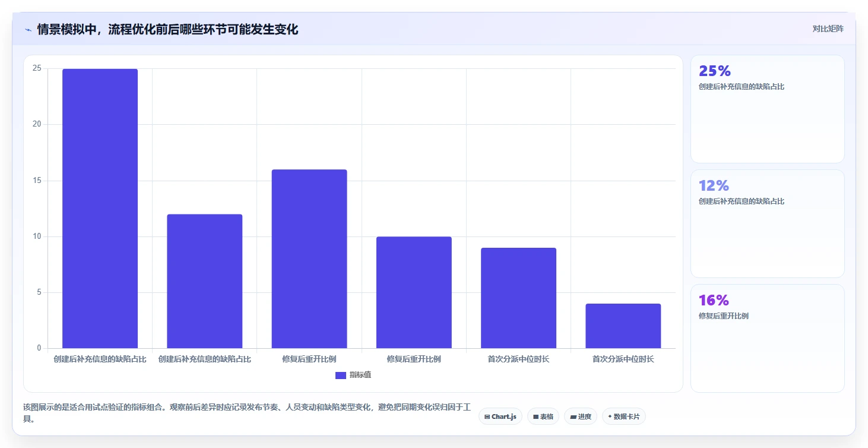The height and width of the screenshot is (448, 868).
Task: Click the chart bar valued 10
Action: (x=414, y=292)
